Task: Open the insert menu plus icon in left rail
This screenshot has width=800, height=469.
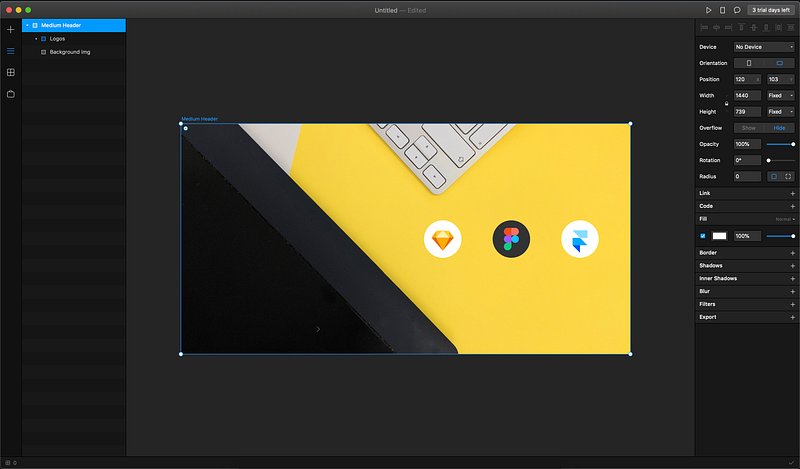Action: click(x=11, y=30)
